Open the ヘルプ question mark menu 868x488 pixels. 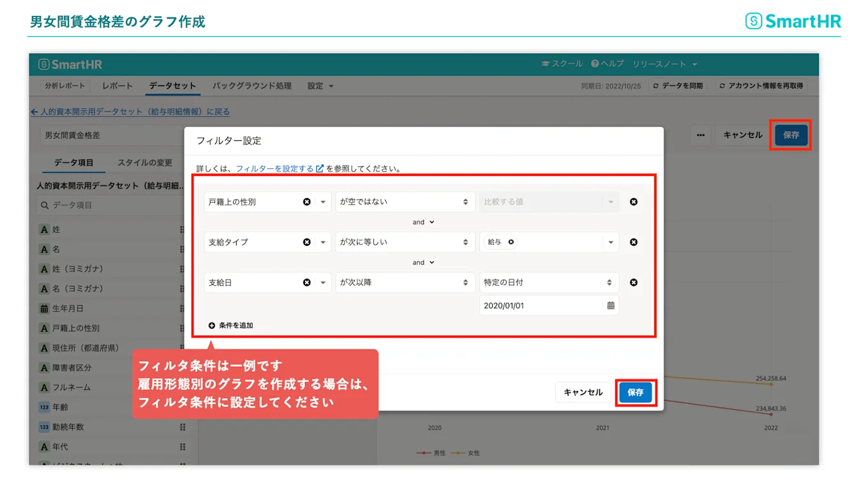coord(607,64)
